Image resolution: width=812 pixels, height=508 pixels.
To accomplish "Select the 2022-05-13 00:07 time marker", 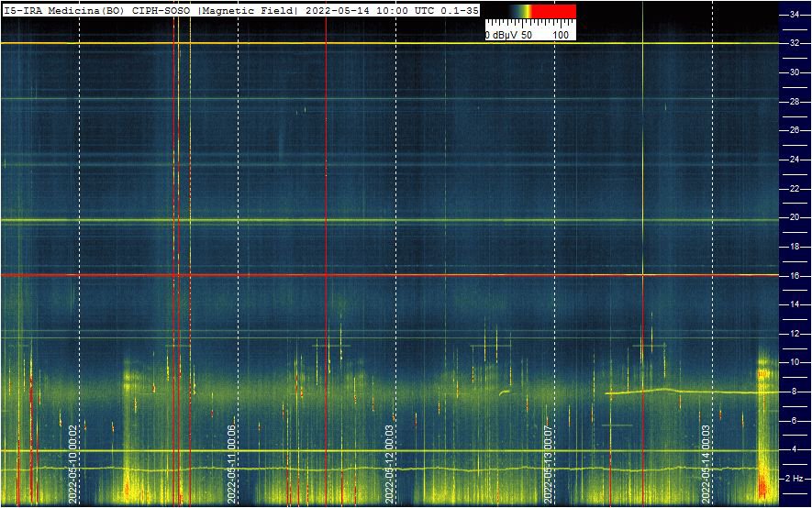I will [x=549, y=465].
